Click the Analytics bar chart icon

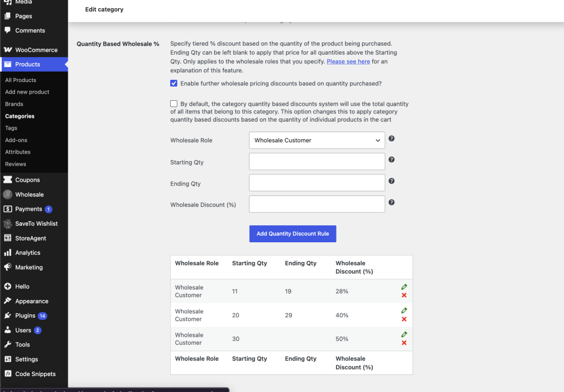pos(8,253)
